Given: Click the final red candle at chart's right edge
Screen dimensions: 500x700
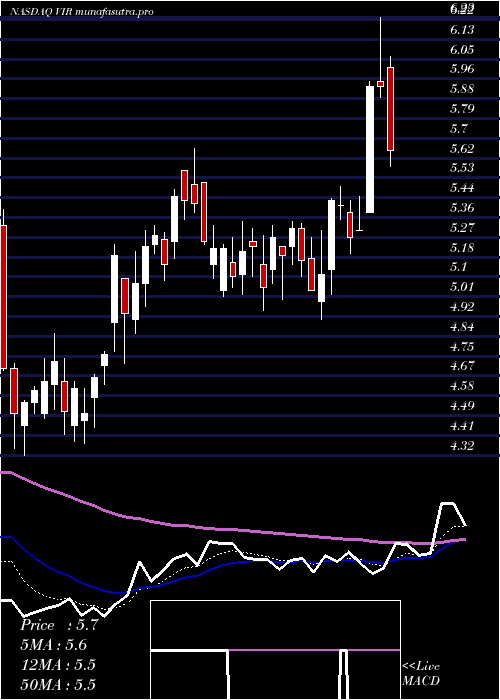Looking at the screenshot, I should click(391, 108).
